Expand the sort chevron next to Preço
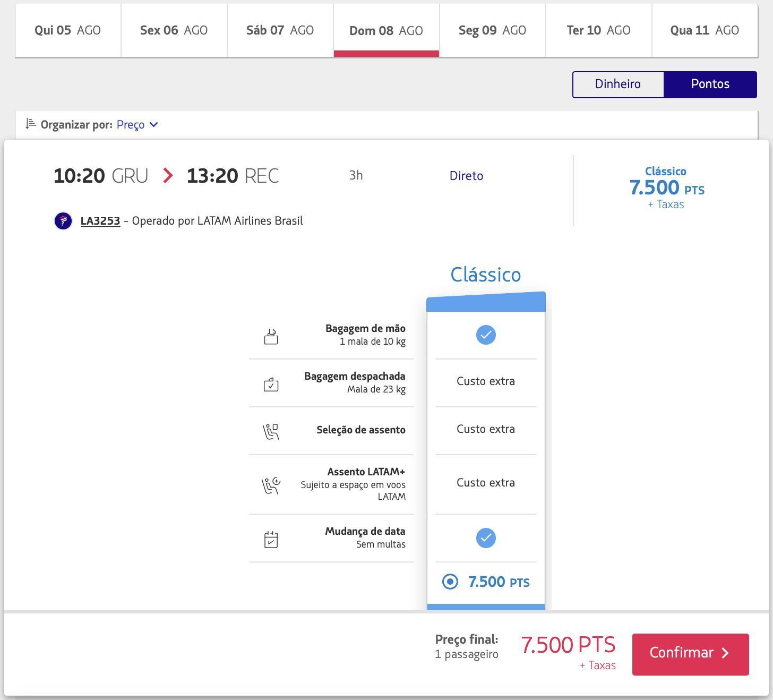The width and height of the screenshot is (773, 700). pos(154,124)
